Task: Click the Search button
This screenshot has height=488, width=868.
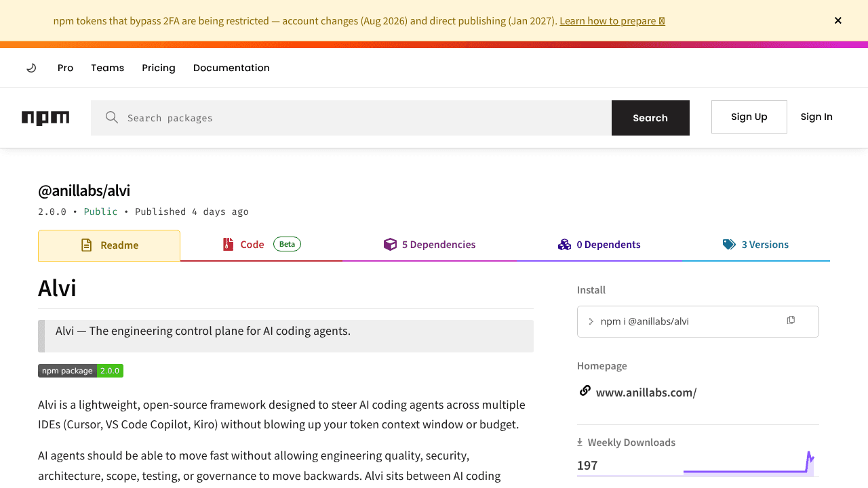Action: (650, 118)
